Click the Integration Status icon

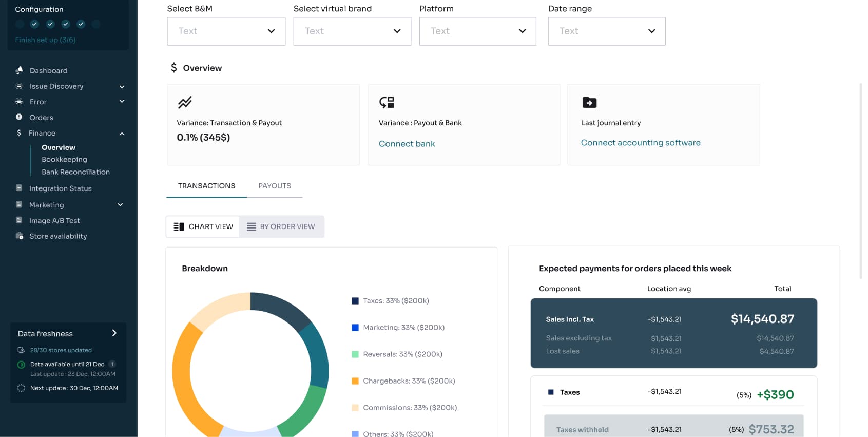(x=19, y=188)
